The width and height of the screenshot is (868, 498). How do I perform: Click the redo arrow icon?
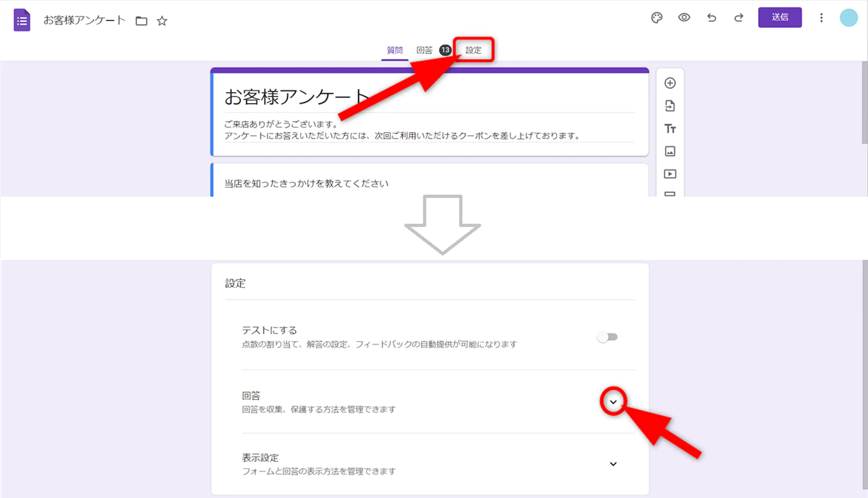(x=739, y=18)
